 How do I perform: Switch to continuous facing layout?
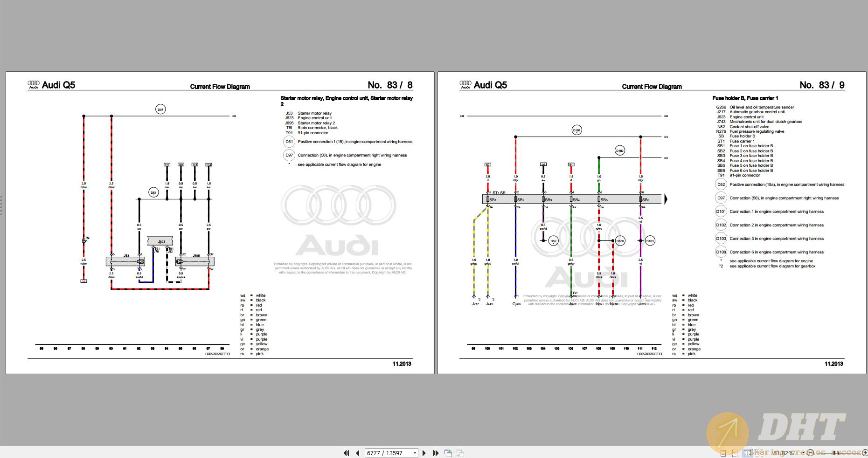759,453
